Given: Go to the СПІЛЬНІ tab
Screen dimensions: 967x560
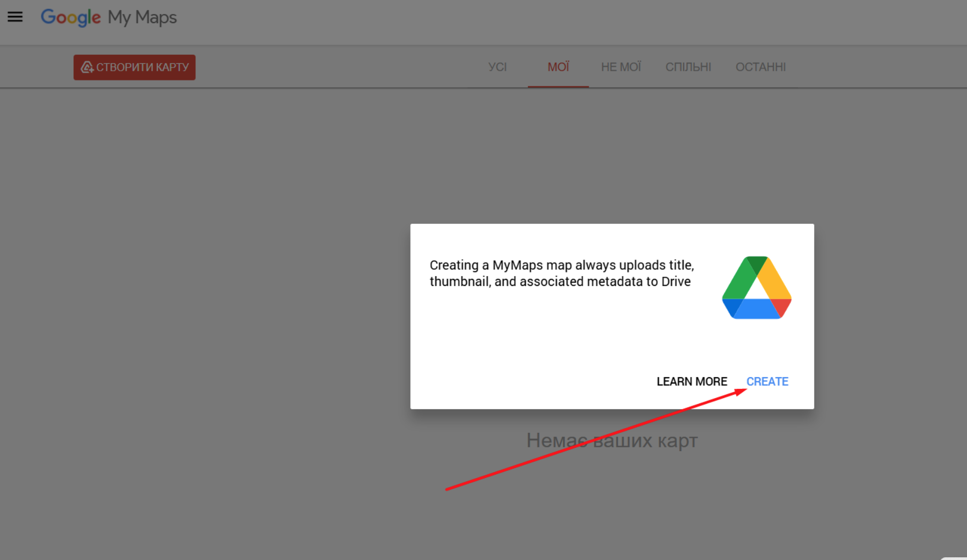Looking at the screenshot, I should (x=688, y=67).
